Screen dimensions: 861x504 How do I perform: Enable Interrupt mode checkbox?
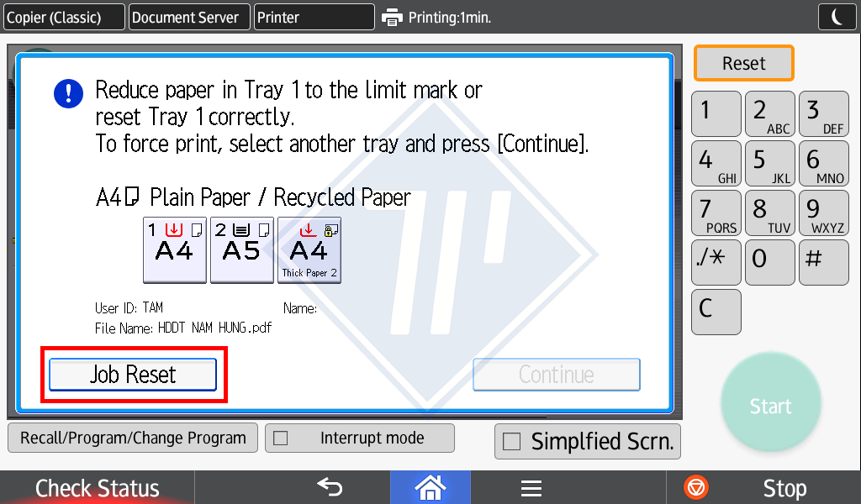(282, 438)
